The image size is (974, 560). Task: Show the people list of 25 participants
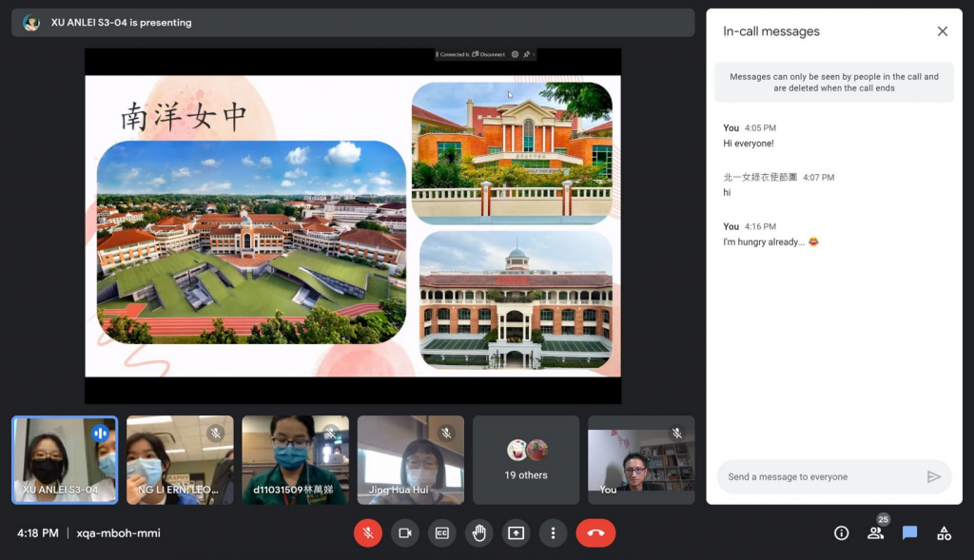point(876,532)
